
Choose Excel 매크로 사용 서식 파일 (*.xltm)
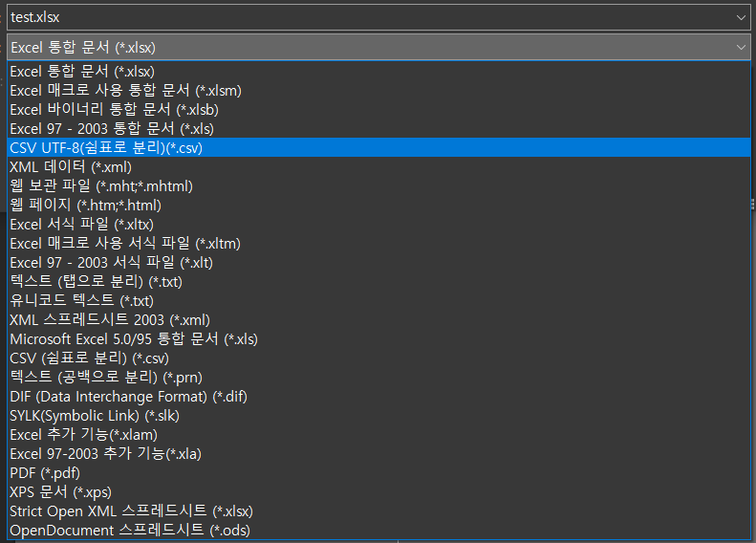pos(379,244)
